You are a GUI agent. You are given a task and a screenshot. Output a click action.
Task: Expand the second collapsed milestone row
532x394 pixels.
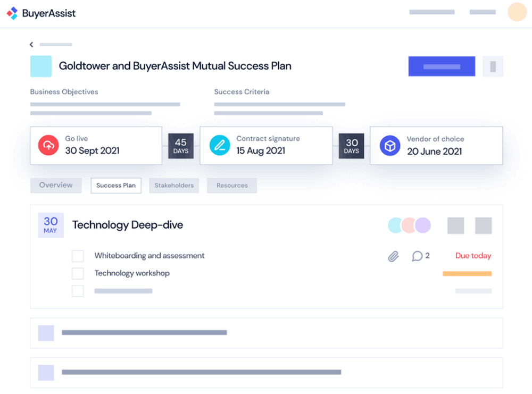pyautogui.click(x=267, y=373)
